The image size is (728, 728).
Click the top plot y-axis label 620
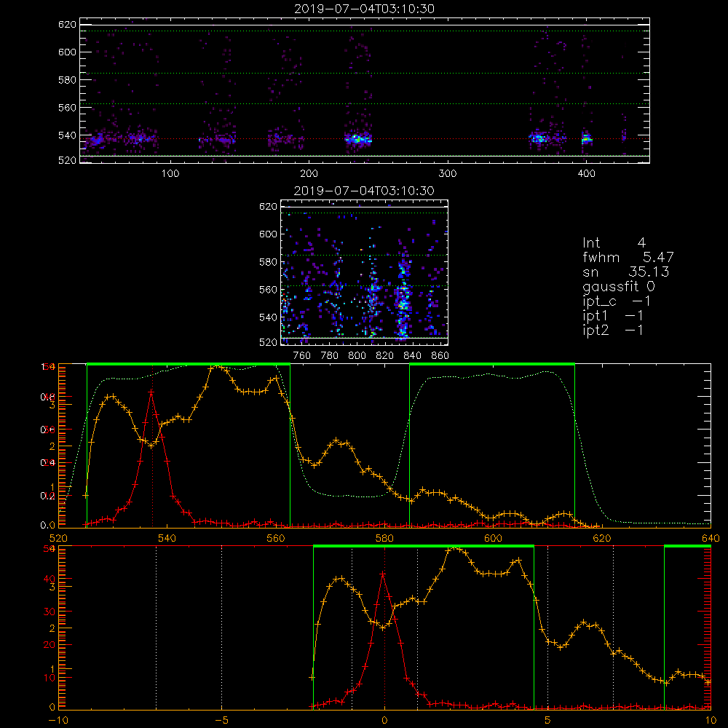[67, 25]
